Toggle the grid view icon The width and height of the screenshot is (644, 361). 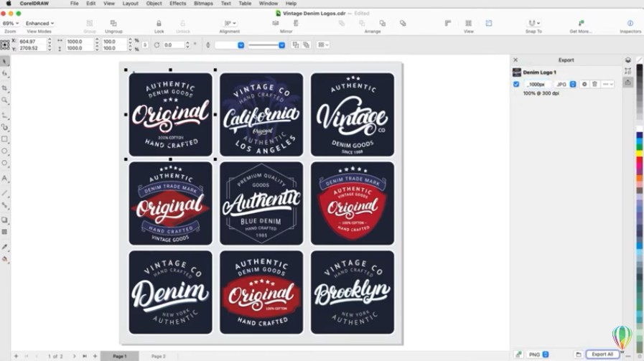click(x=468, y=24)
